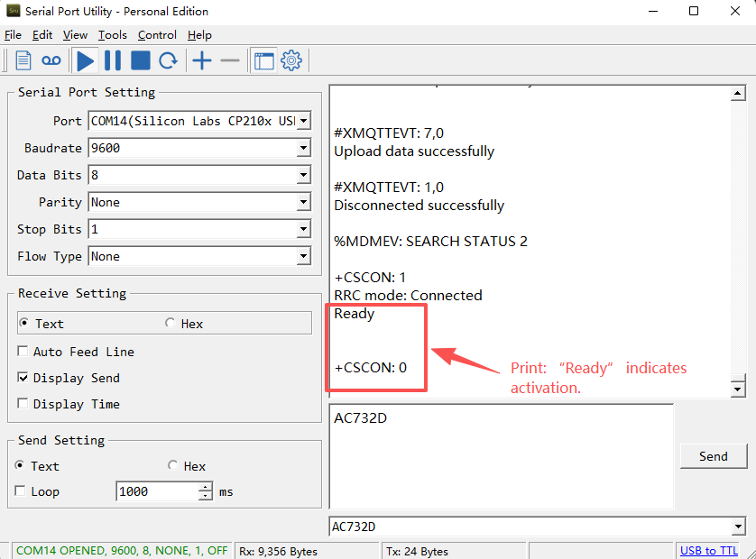Click the receive log scrollbar thumb
The height and width of the screenshot is (559, 756).
click(x=738, y=377)
